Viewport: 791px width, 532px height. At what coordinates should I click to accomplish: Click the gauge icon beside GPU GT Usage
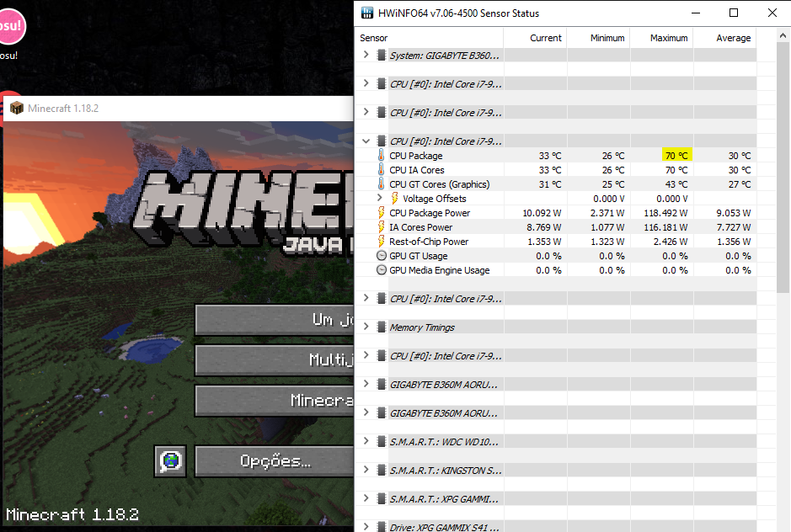click(x=382, y=256)
